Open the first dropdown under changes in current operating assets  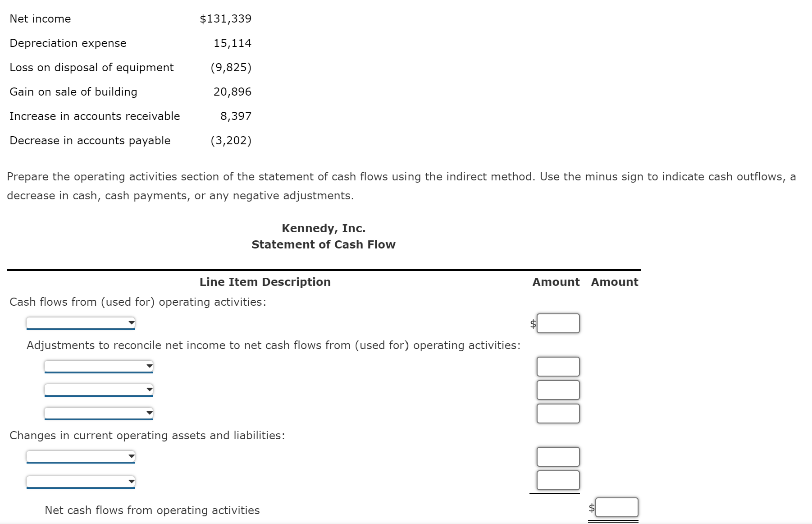pyautogui.click(x=80, y=456)
